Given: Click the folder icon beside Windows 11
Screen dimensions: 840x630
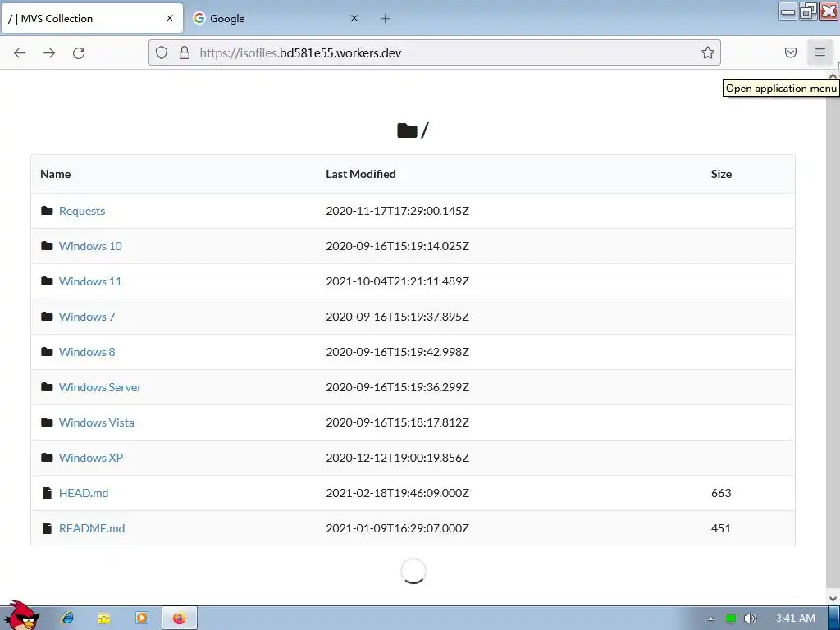Looking at the screenshot, I should click(47, 281).
